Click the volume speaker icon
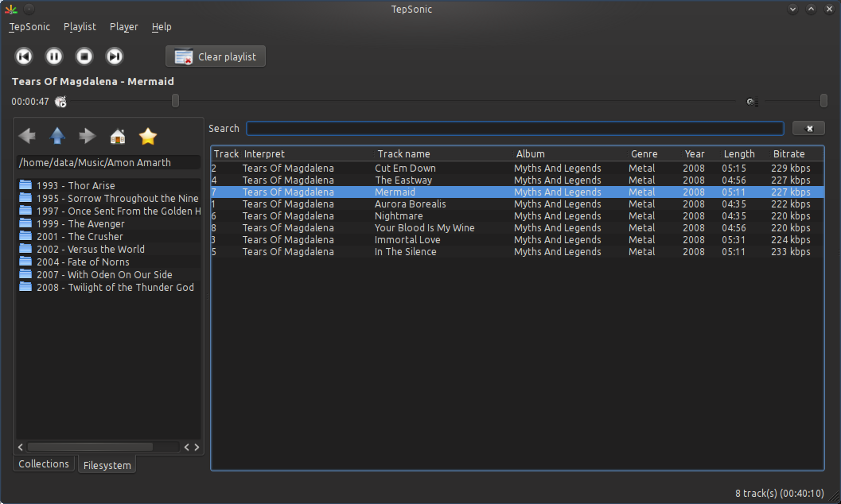This screenshot has width=841, height=504. (x=752, y=102)
